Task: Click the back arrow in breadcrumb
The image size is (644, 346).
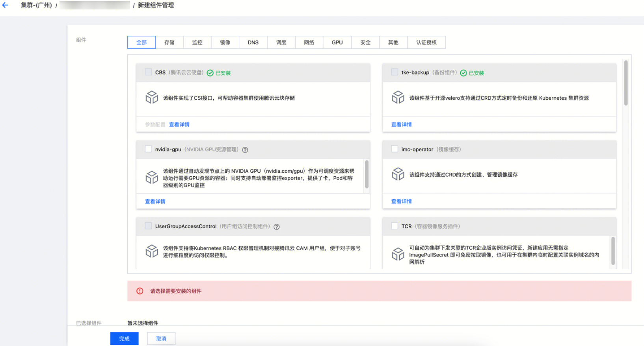Action: click(5, 5)
